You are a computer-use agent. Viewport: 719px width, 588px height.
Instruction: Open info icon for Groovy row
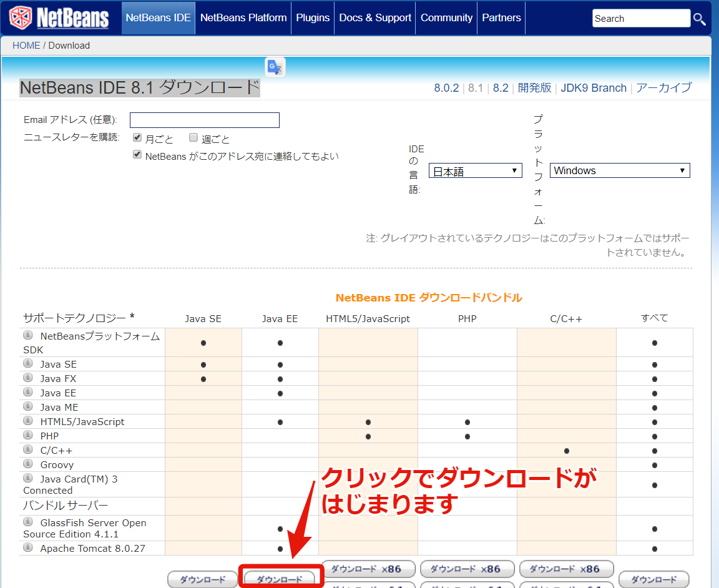(28, 464)
